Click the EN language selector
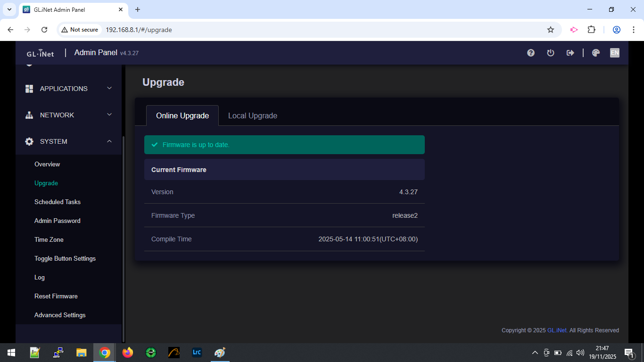The height and width of the screenshot is (362, 644). pyautogui.click(x=614, y=53)
